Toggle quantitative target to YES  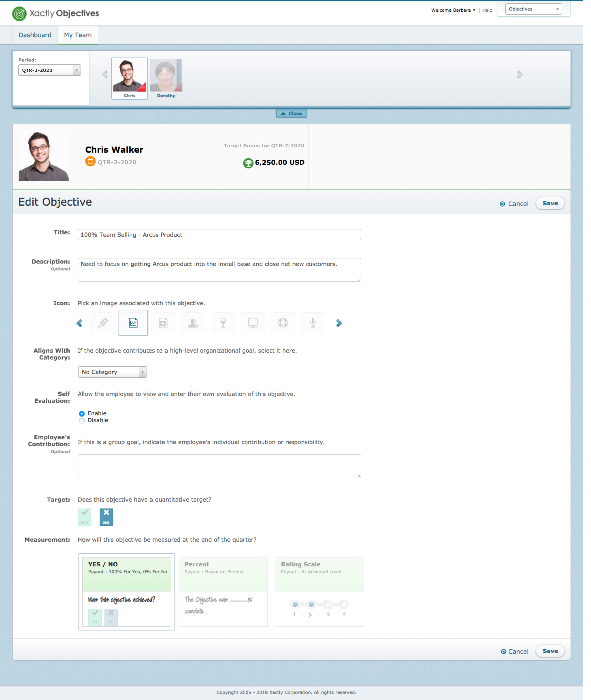(x=84, y=517)
